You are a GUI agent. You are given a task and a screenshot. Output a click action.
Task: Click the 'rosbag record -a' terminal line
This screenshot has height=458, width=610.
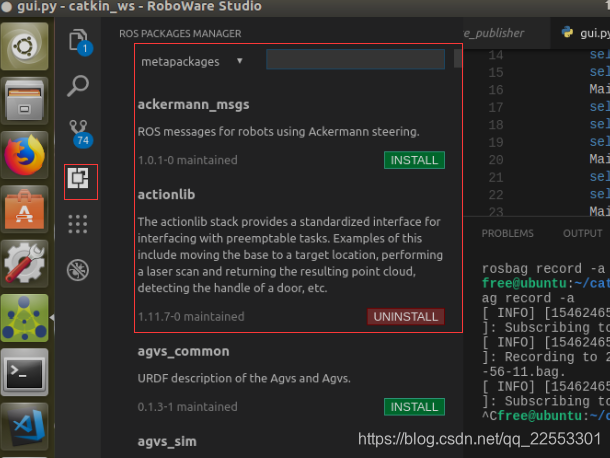(543, 268)
